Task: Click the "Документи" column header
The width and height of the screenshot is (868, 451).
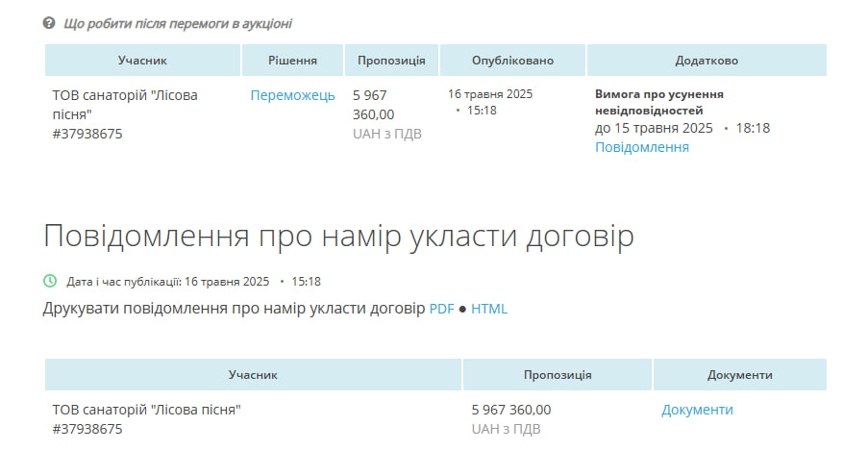Action: click(x=739, y=375)
